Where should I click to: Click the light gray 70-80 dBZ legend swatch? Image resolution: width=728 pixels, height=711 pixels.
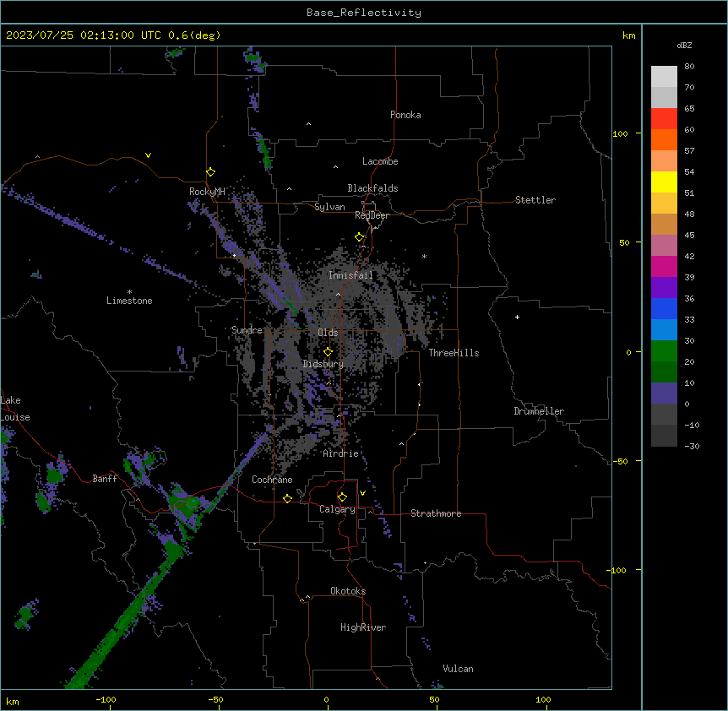[x=664, y=77]
